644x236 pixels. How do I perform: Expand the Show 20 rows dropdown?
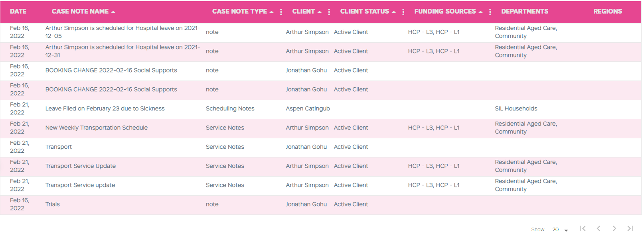pos(558,230)
